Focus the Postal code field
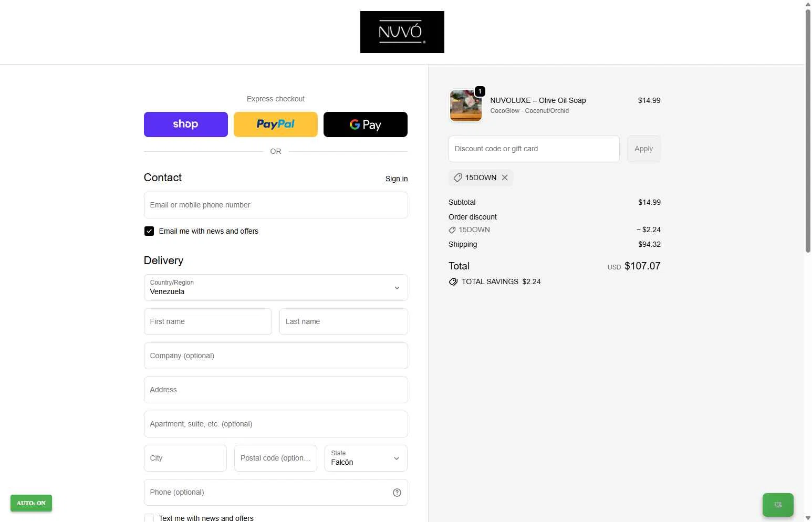This screenshot has height=522, width=812. [276, 458]
